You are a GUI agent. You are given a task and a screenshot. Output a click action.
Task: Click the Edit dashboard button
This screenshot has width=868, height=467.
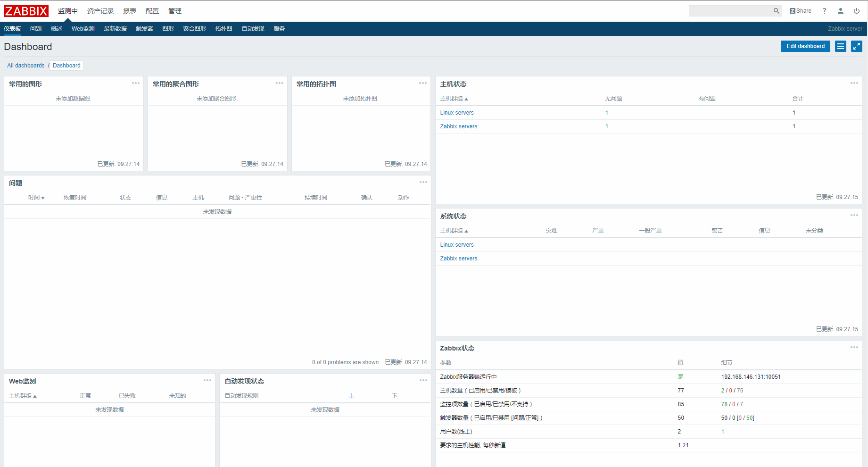(x=805, y=46)
